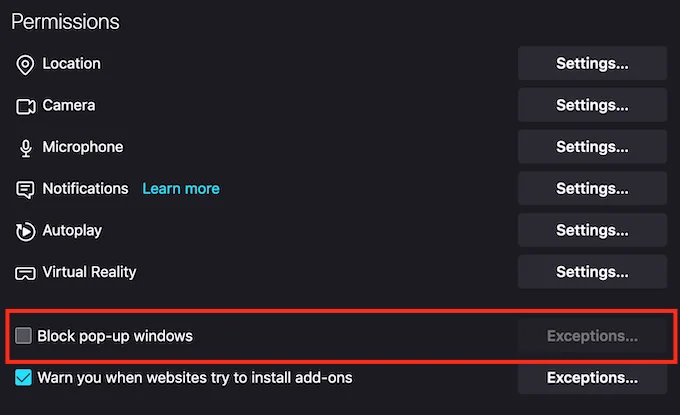
Task: Open pop-up windows Exceptions
Action: [592, 336]
